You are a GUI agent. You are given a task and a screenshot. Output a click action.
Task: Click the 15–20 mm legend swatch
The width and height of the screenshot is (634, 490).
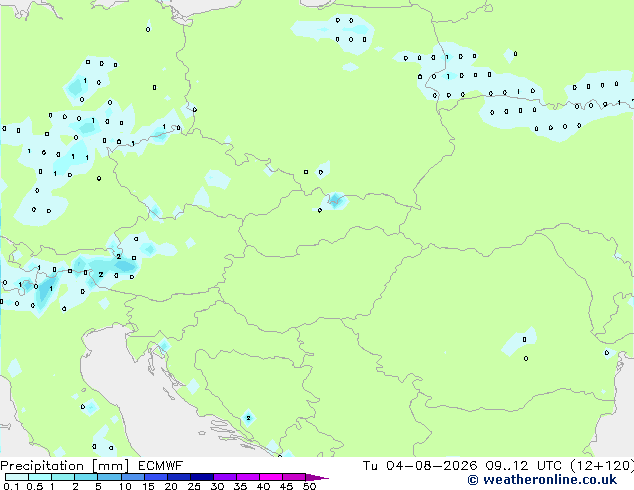(x=155, y=477)
